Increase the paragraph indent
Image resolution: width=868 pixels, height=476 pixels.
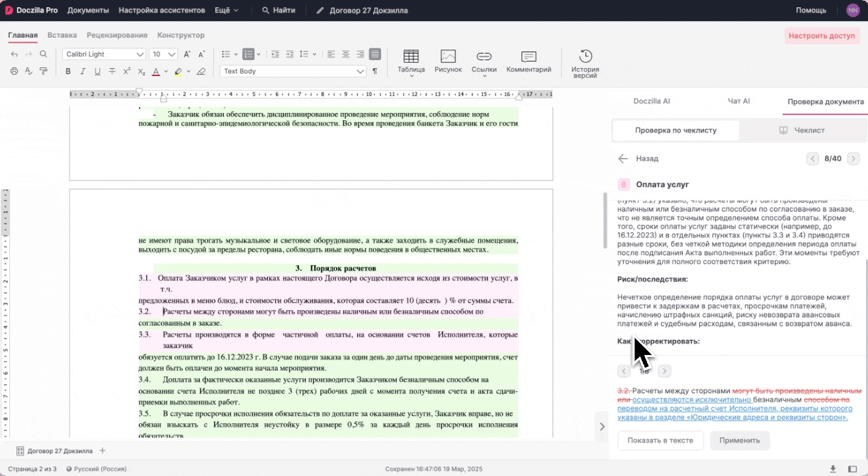tap(290, 54)
